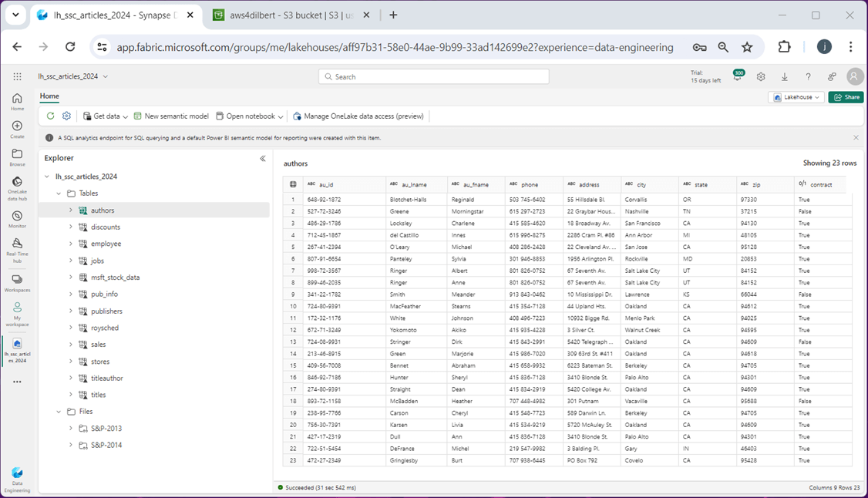868x498 pixels.
Task: Open the Lakehouse mode switcher dropdown
Action: pos(796,97)
